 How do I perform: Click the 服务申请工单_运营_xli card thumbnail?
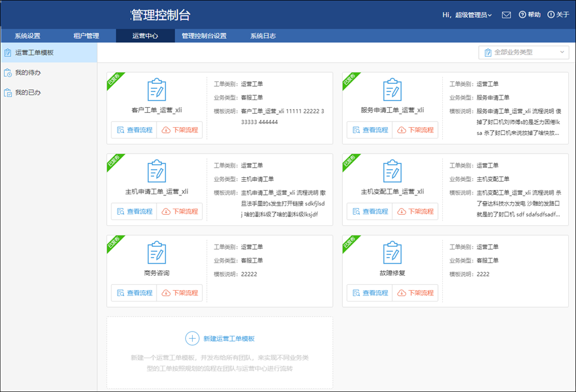pyautogui.click(x=392, y=91)
